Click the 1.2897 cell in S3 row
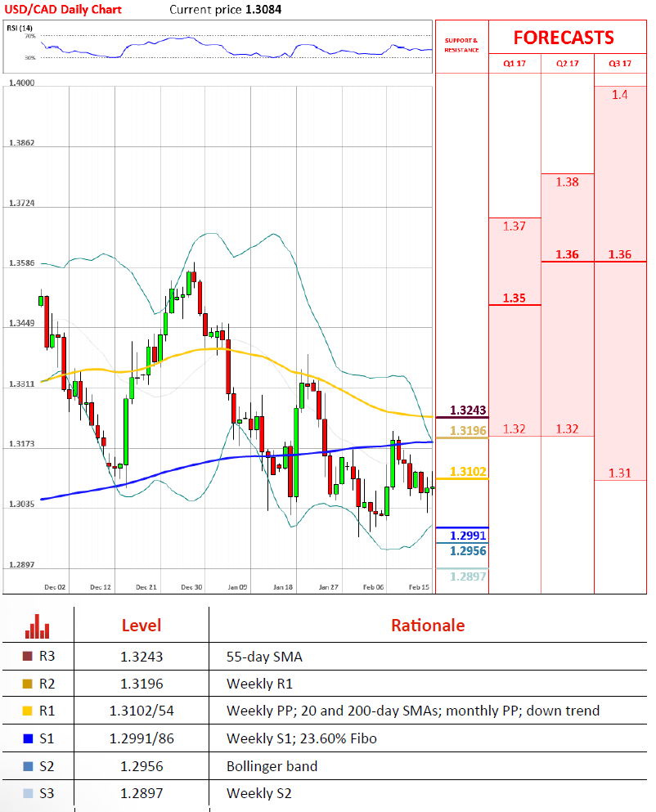 click(x=142, y=793)
